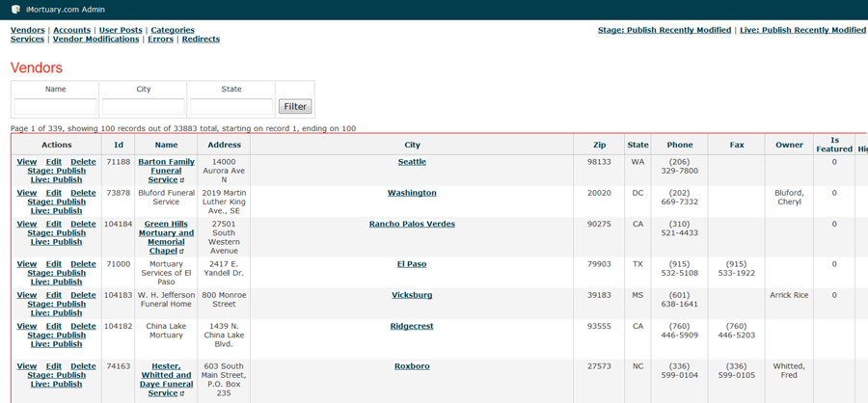View the Barton Family Funeral Service record
Image resolution: width=868 pixels, height=403 pixels.
coord(27,162)
